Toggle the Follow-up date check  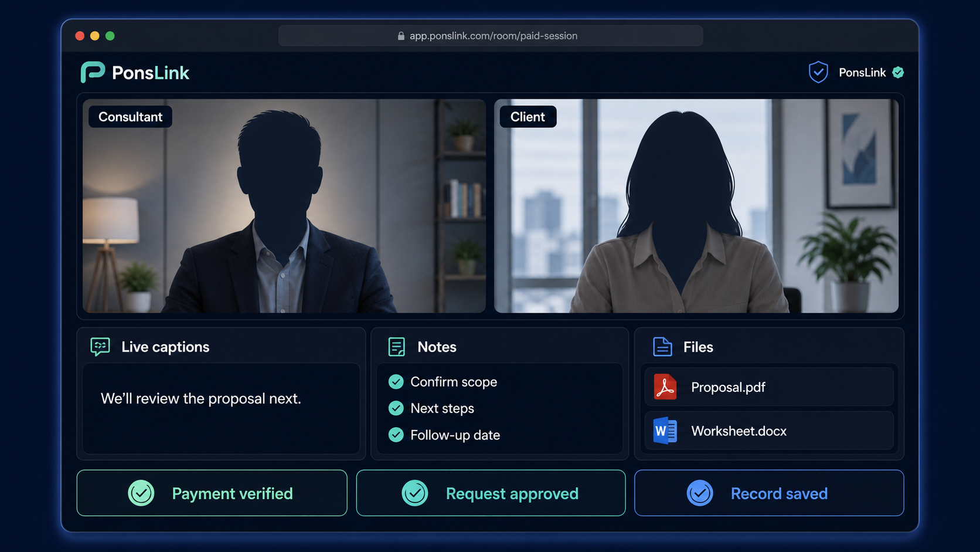coord(396,435)
